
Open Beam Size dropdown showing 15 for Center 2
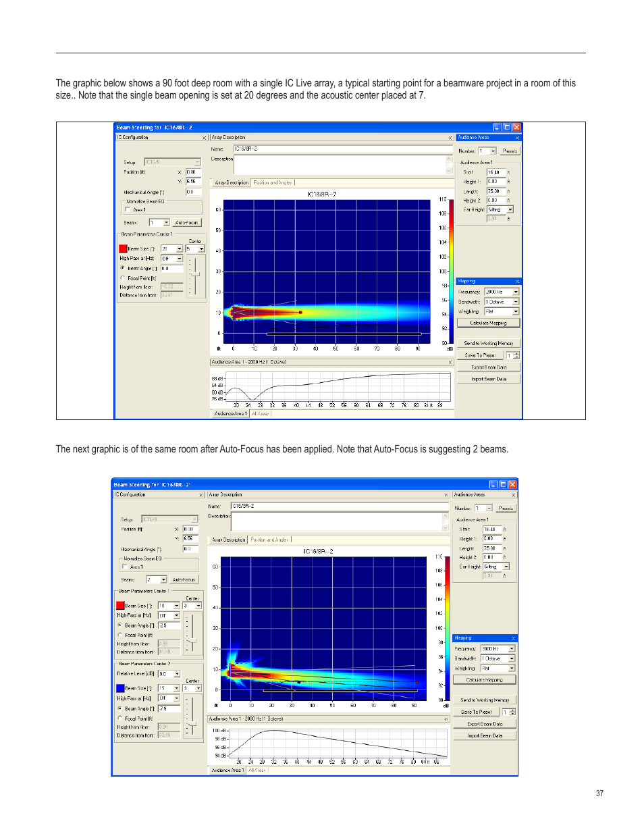click(176, 689)
